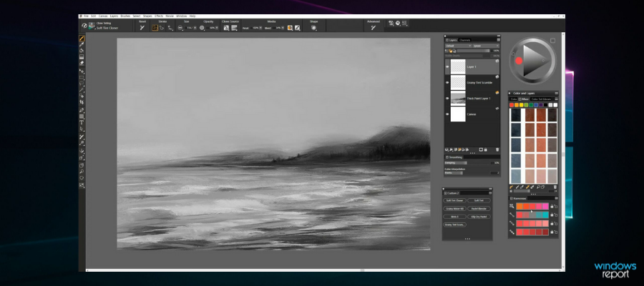Open the Shape brush tip flyout

pyautogui.click(x=314, y=28)
